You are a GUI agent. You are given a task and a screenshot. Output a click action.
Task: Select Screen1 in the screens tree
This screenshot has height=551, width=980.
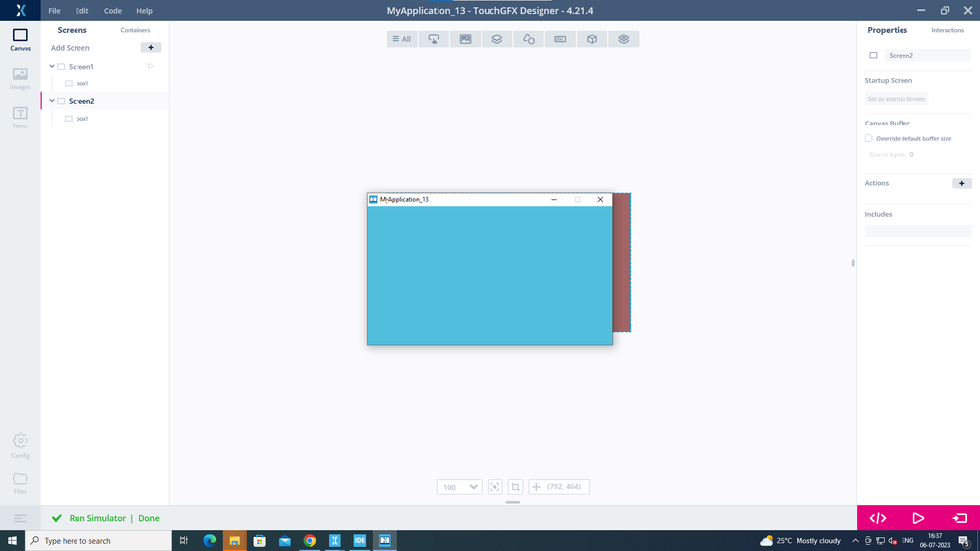[81, 67]
